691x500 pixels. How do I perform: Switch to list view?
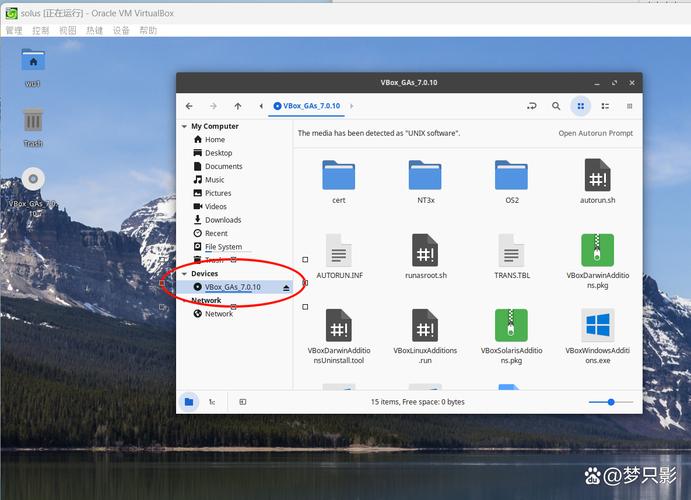click(605, 106)
